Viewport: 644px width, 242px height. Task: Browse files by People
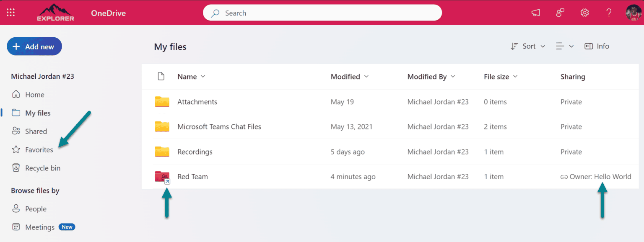click(x=34, y=209)
